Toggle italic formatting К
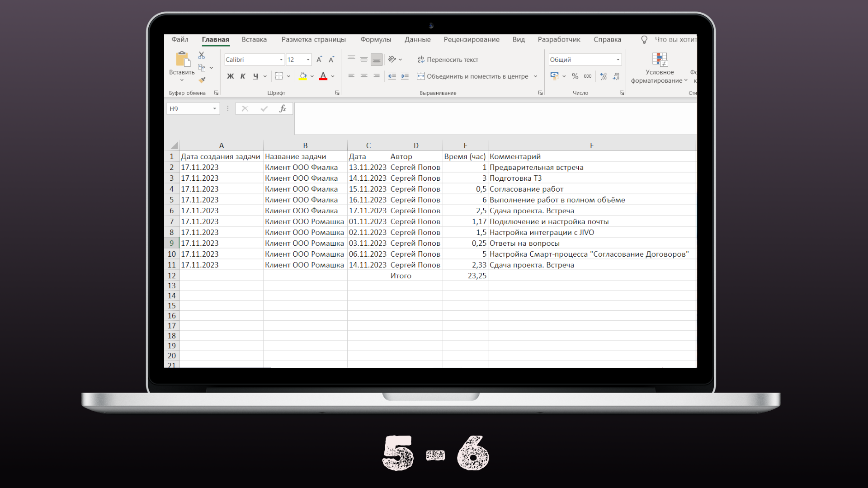Viewport: 868px width, 488px height. coord(243,76)
